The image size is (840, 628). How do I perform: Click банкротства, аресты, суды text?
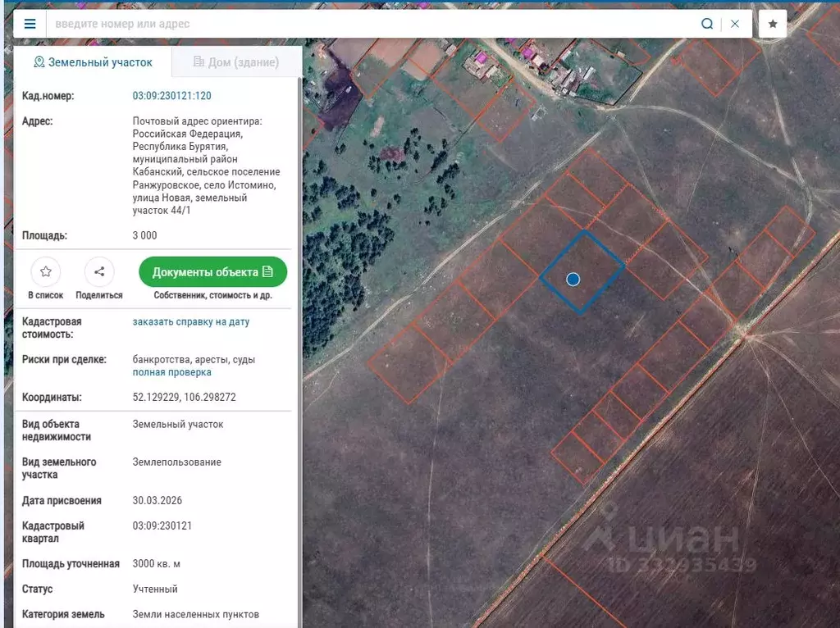(x=194, y=359)
